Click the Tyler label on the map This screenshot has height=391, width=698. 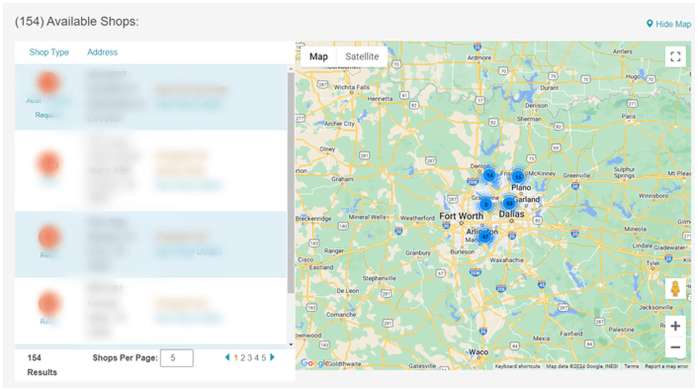653,263
